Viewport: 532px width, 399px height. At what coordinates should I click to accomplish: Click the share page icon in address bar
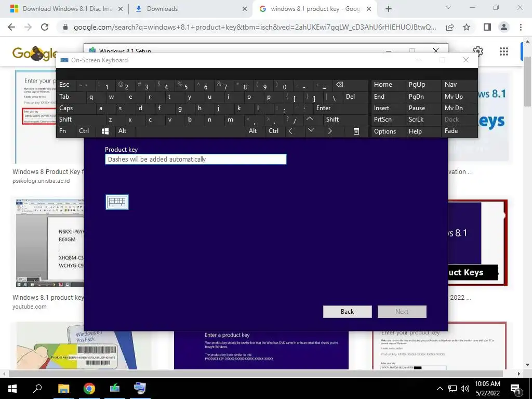[450, 27]
